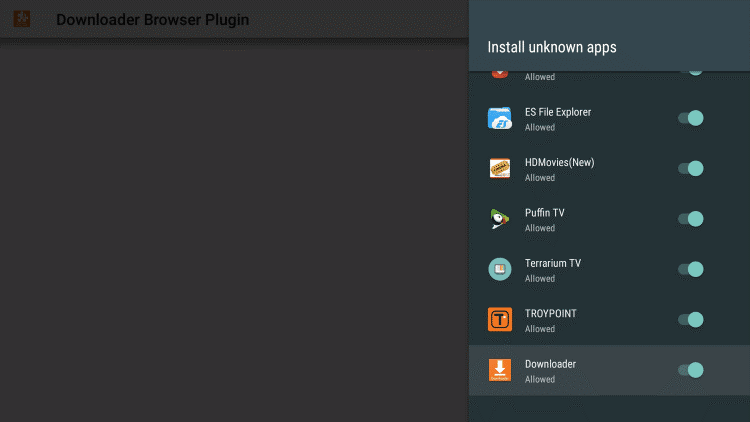
Task: Toggle Downloader install unknown apps switch
Action: tap(691, 370)
